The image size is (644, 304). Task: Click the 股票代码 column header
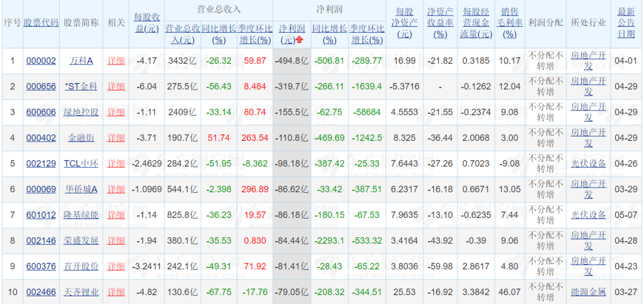[x=41, y=23]
